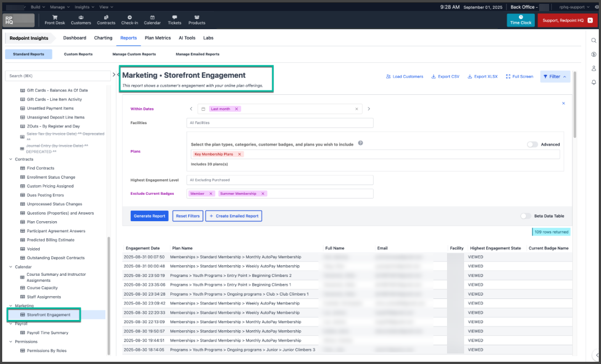Remove the Summer Membership badge tag
The width and height of the screenshot is (601, 364).
click(263, 194)
